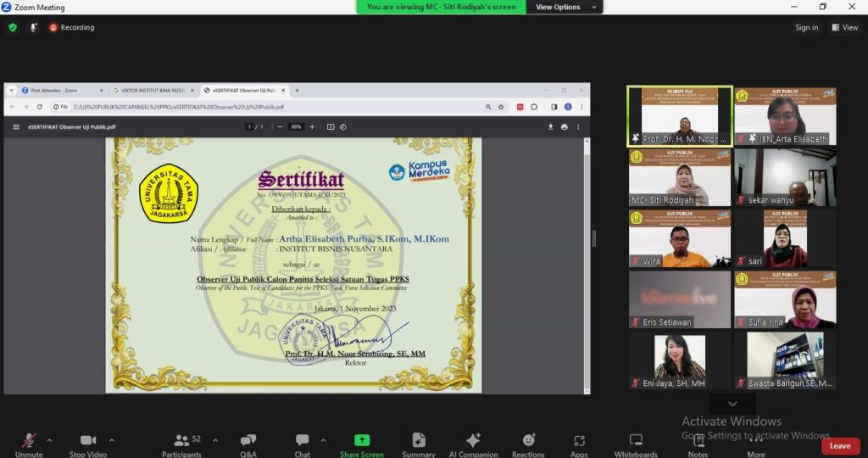Stop Video camera button
This screenshot has width=868, height=458.
point(87,444)
